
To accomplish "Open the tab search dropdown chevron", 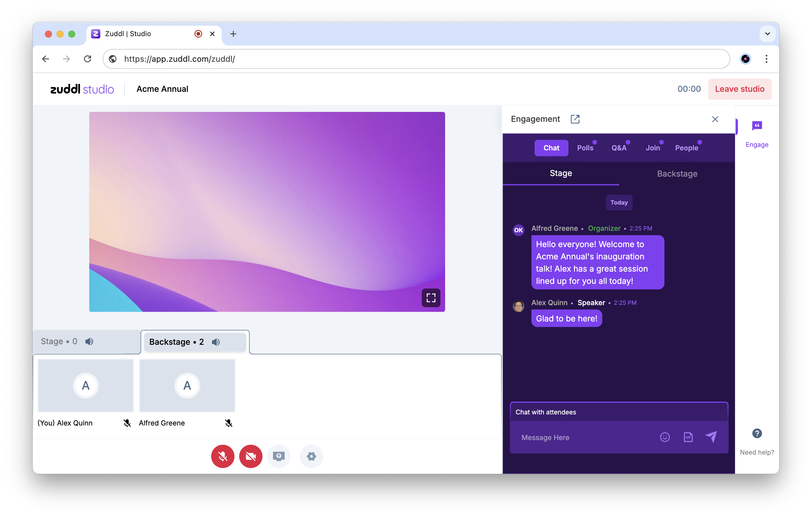I will coord(767,34).
